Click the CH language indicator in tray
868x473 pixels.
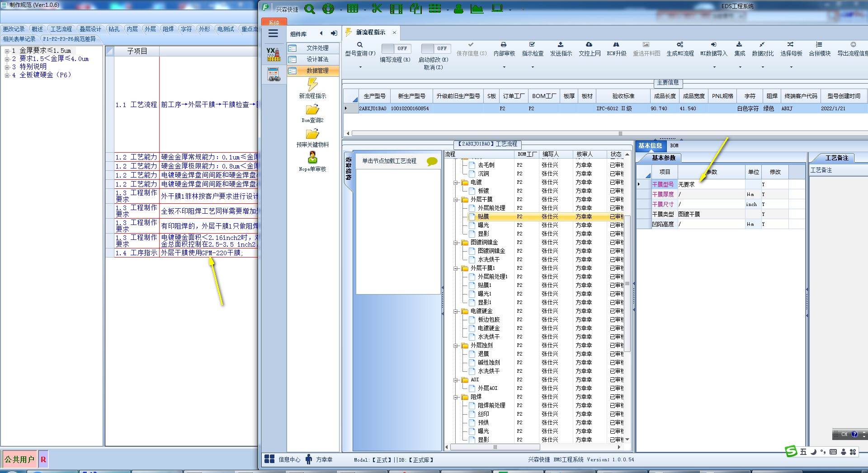tap(844, 435)
